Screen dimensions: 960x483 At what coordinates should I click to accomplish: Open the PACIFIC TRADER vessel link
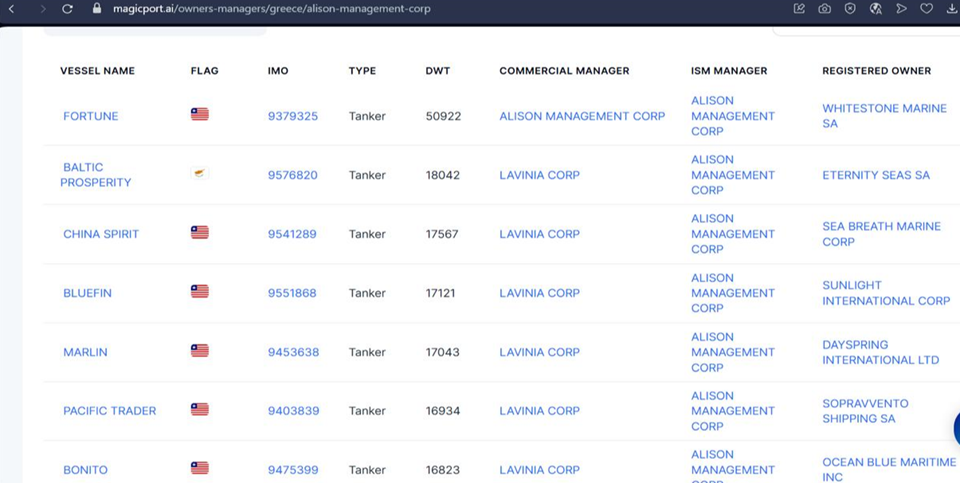(x=110, y=411)
